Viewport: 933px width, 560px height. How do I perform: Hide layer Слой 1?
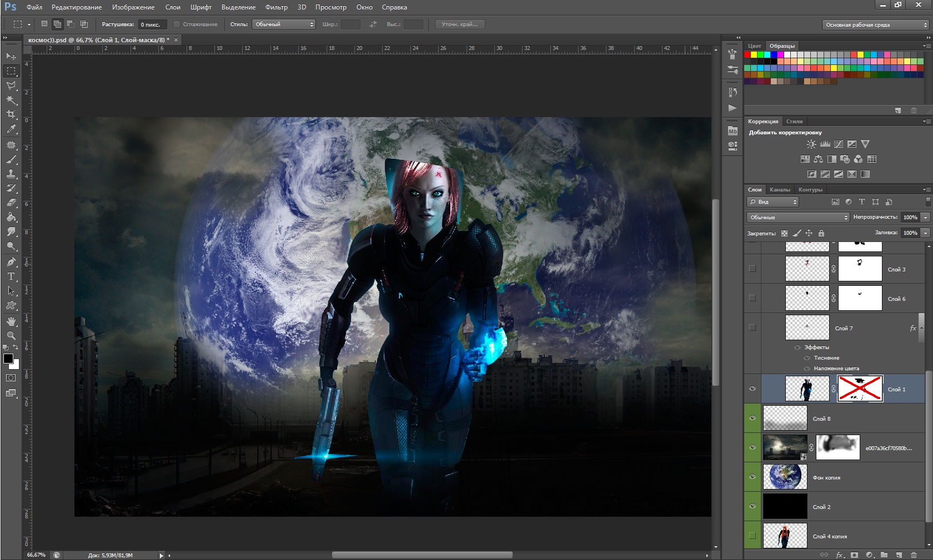point(753,389)
